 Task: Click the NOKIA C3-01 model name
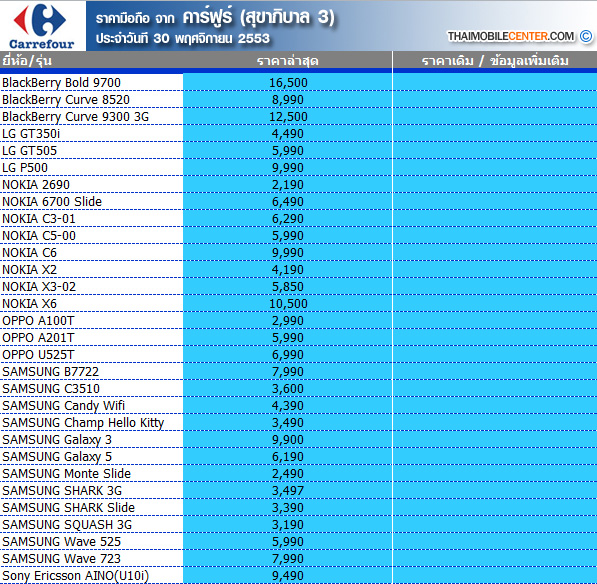click(39, 219)
